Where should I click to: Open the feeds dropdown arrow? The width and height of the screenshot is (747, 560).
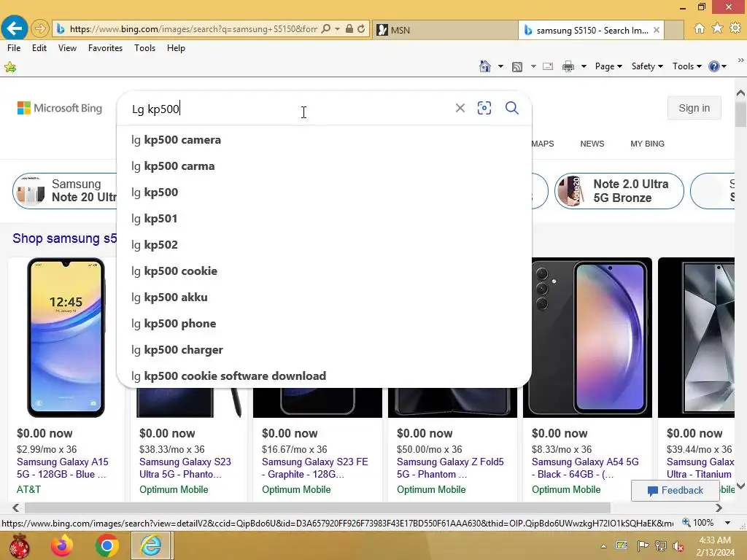tap(533, 66)
